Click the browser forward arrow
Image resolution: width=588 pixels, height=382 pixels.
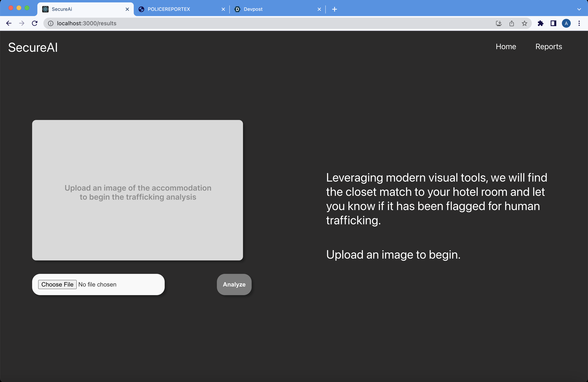pyautogui.click(x=22, y=23)
